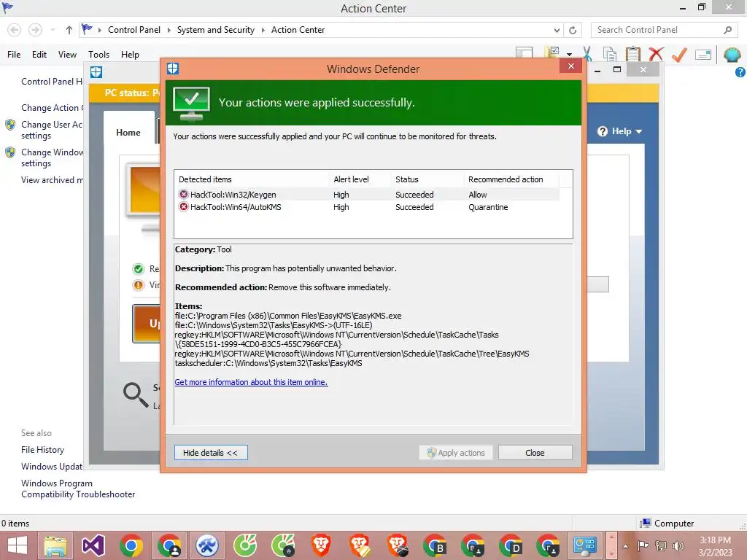Open Windows Program Compatibility Troubleshooter link

(78, 489)
